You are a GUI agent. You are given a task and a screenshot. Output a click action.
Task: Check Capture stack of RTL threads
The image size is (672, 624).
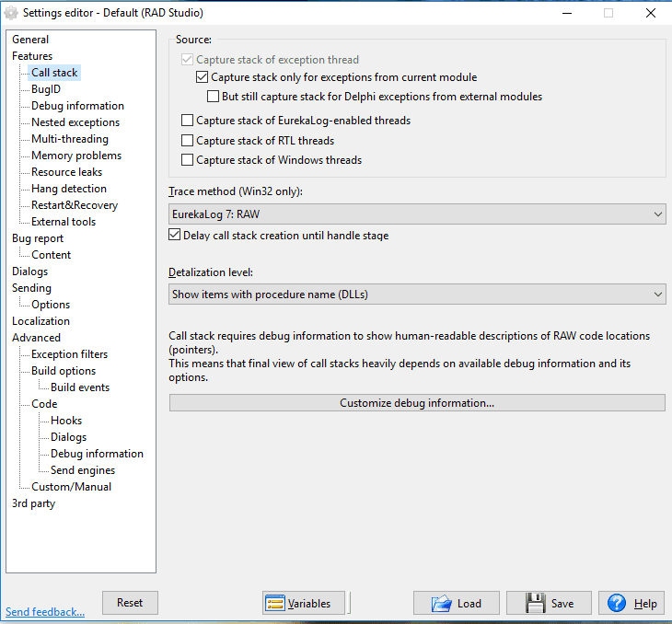pos(187,141)
